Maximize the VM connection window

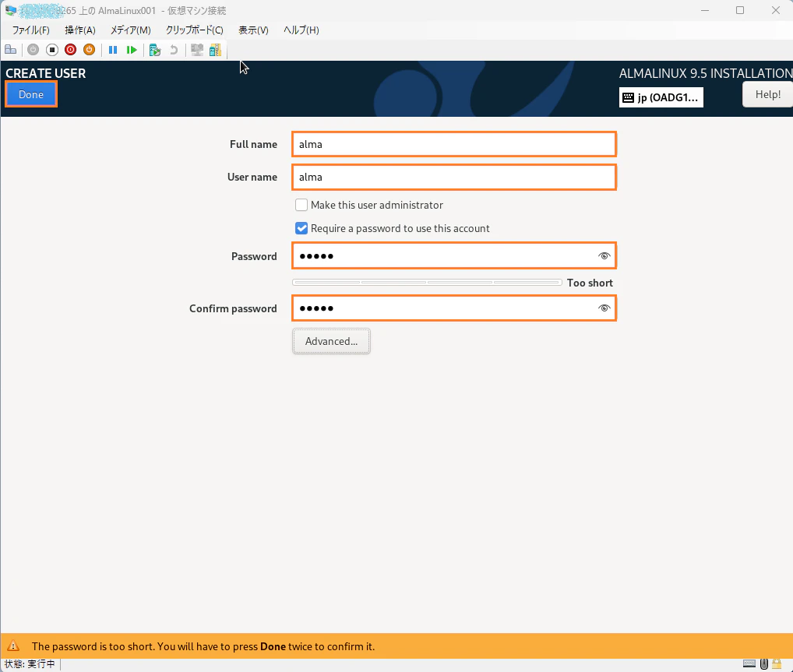[740, 10]
